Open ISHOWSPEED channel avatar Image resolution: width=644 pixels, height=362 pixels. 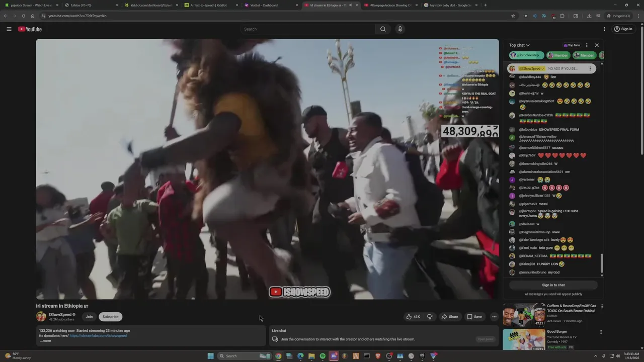[41, 317]
